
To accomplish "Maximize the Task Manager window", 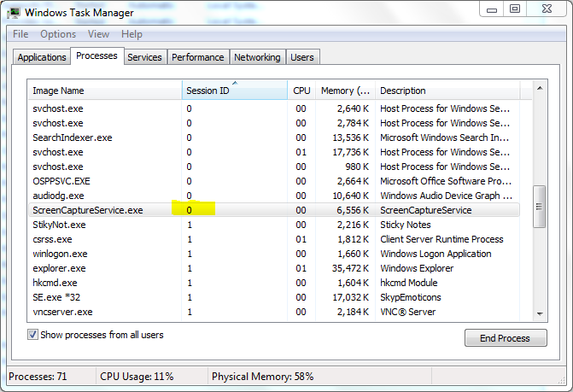I will click(x=515, y=9).
